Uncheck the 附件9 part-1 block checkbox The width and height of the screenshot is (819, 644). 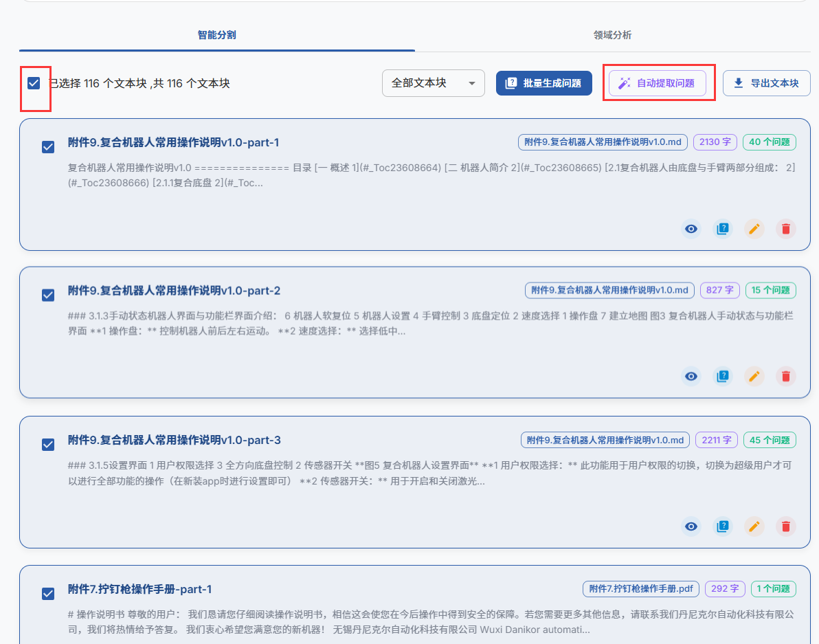point(48,147)
